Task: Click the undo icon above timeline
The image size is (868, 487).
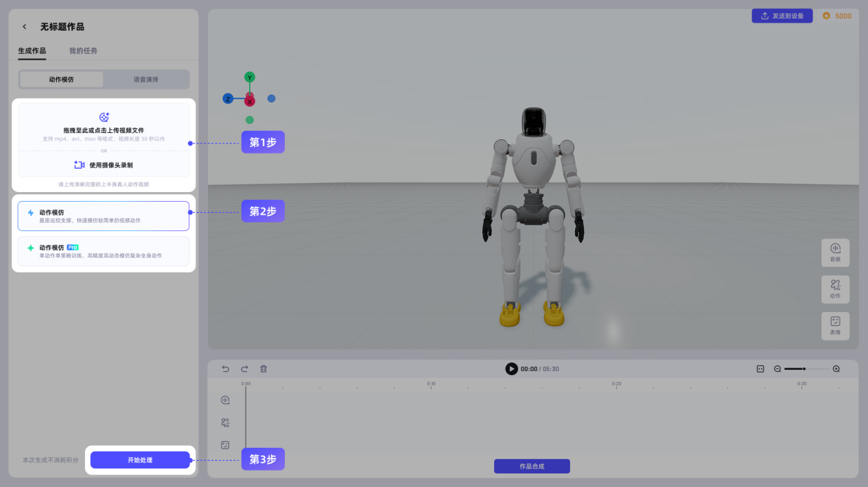Action: [x=225, y=369]
